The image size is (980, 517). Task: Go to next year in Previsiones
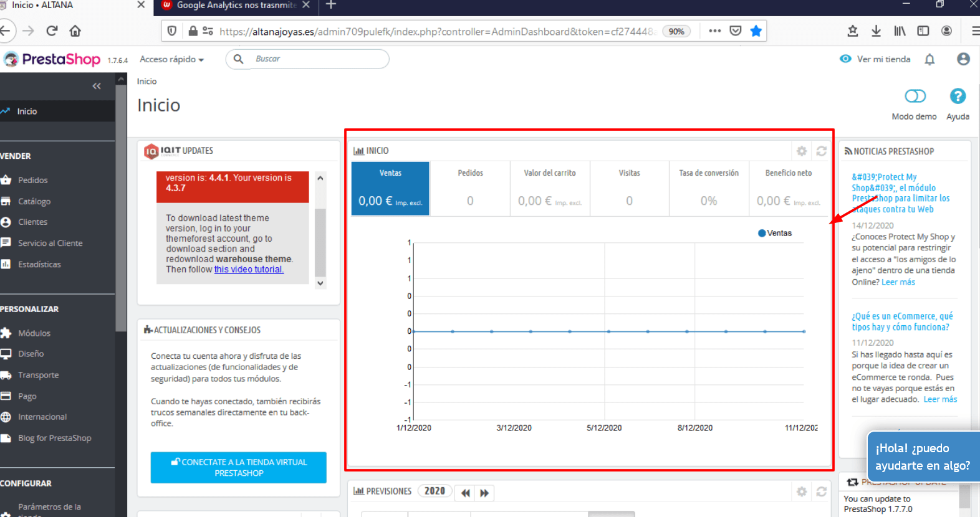click(x=484, y=493)
